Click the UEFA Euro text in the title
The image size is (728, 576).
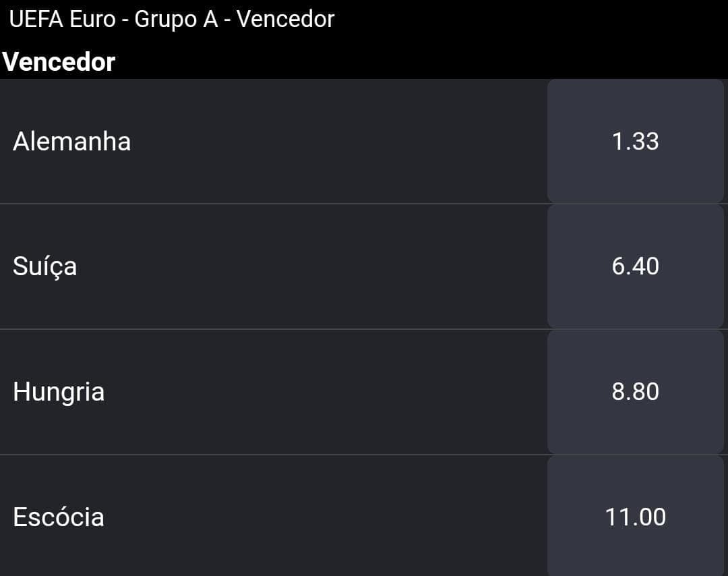[62, 20]
